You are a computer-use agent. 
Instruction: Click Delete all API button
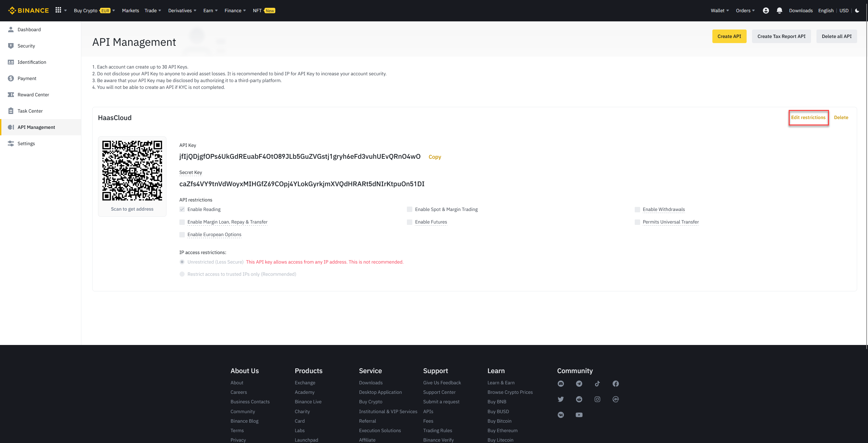[x=837, y=36]
